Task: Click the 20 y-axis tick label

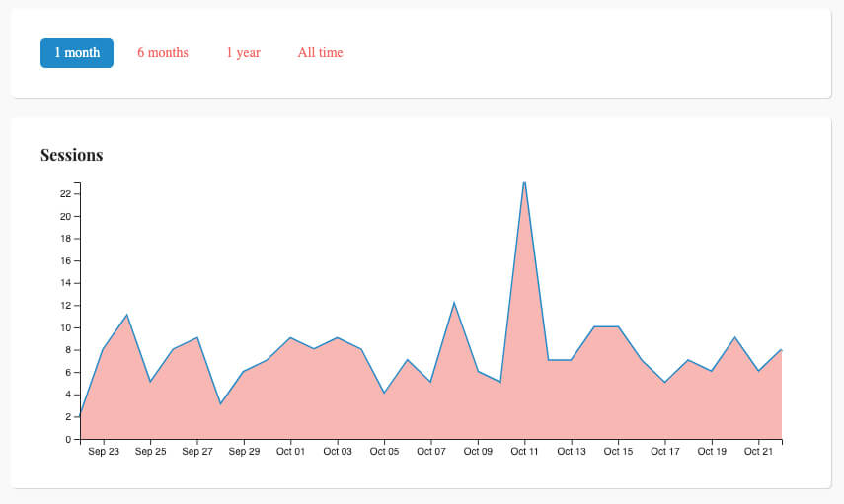Action: 66,217
